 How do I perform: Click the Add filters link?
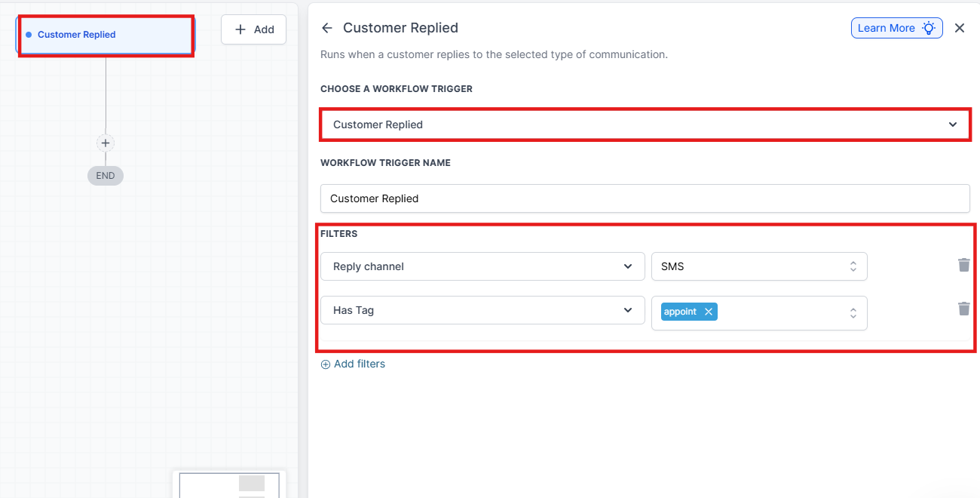coord(353,364)
